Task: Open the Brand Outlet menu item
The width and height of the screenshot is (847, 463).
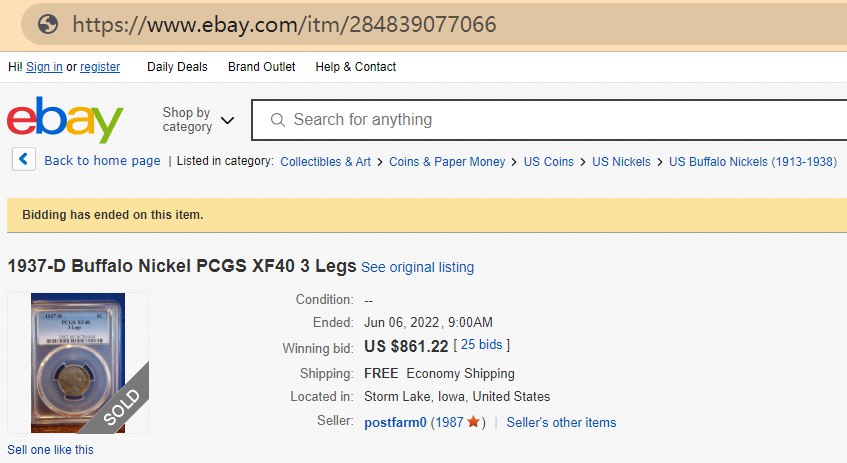Action: (261, 67)
